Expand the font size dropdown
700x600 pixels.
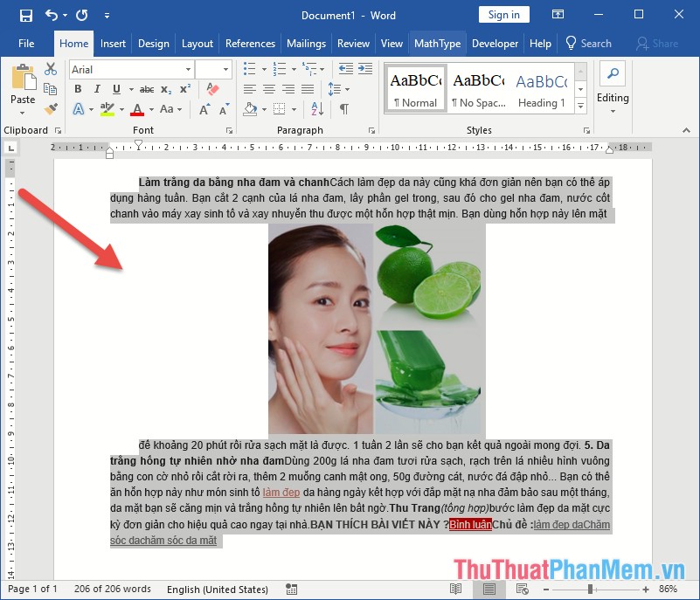point(225,69)
